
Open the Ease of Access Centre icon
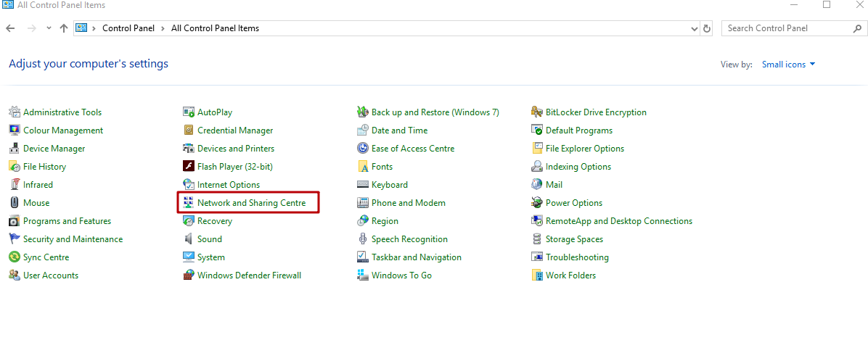pos(363,149)
